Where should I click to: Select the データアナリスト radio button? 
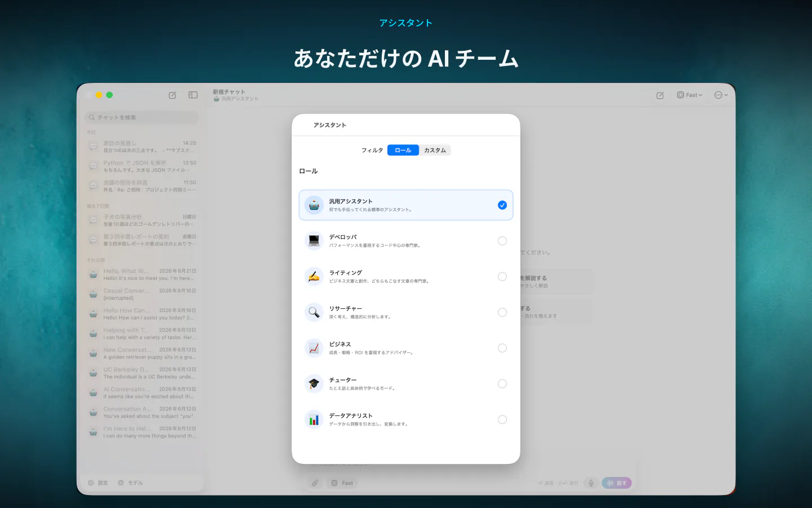click(x=502, y=419)
